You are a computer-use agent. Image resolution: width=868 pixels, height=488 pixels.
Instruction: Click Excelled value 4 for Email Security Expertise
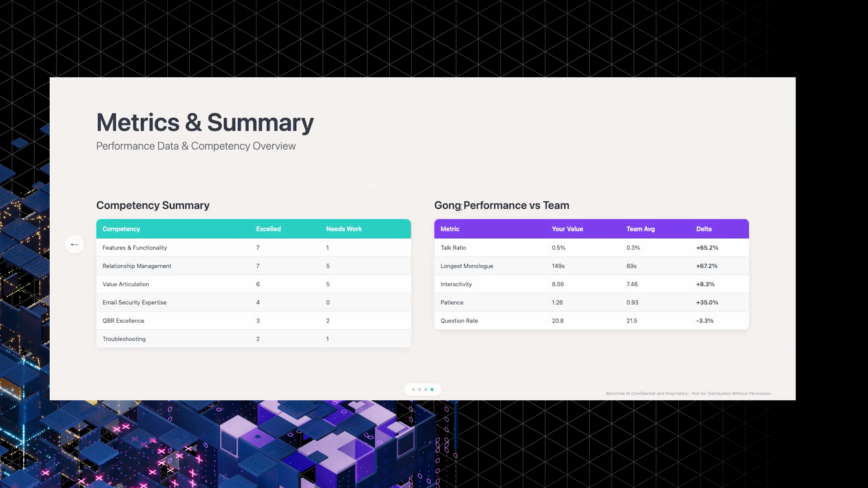(x=258, y=302)
